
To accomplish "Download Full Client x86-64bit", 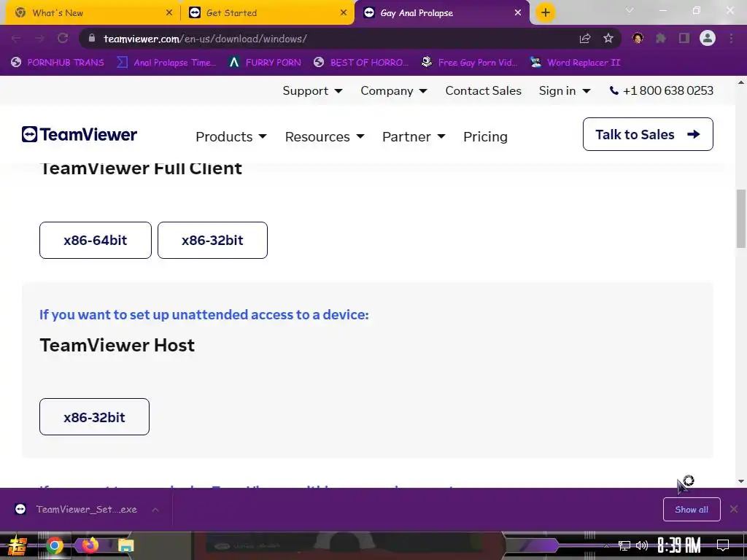I will [96, 240].
